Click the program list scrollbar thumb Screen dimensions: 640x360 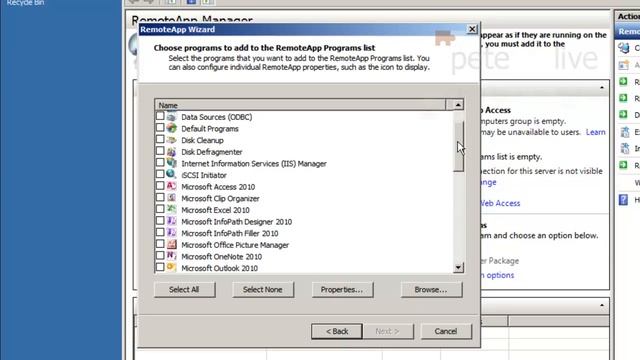coord(458,146)
